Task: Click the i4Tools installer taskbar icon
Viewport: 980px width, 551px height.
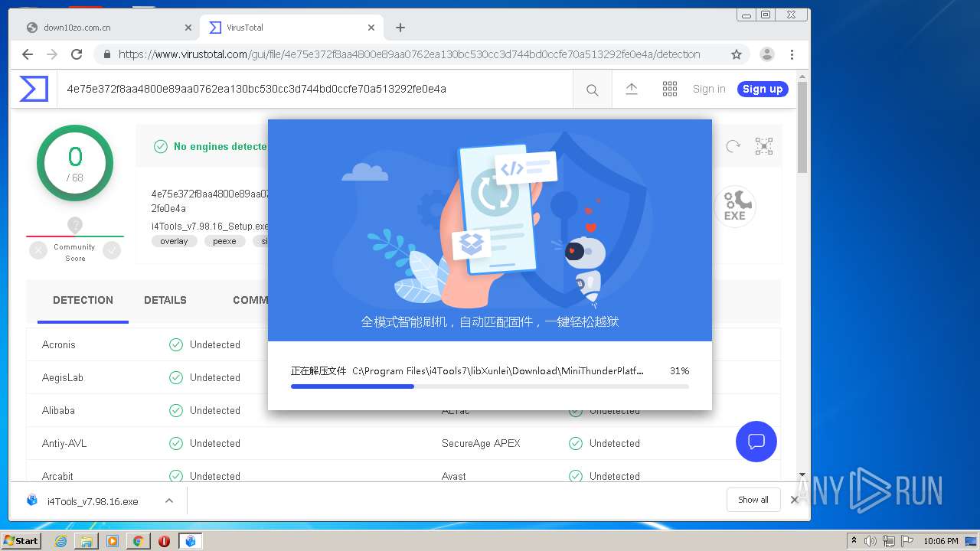Action: [x=190, y=541]
